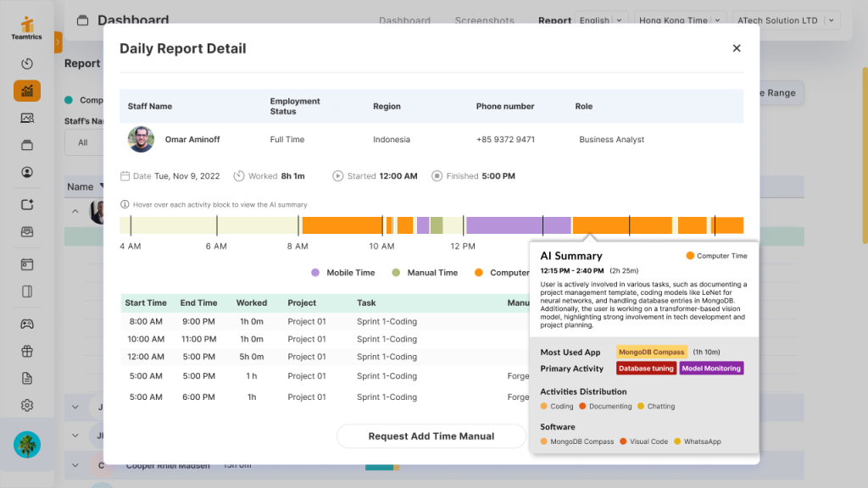Viewport: 868px width, 488px height.
Task: Open the time tracking clock icon
Action: (x=26, y=64)
